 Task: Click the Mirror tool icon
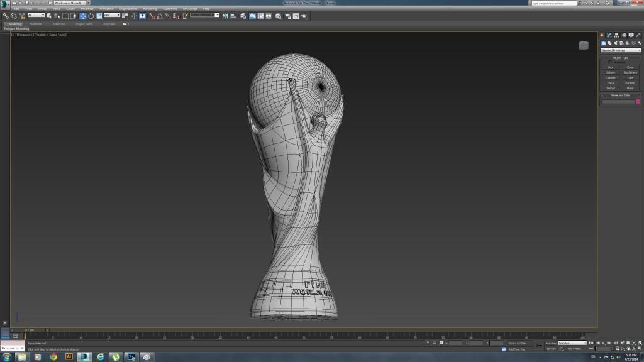point(225,16)
